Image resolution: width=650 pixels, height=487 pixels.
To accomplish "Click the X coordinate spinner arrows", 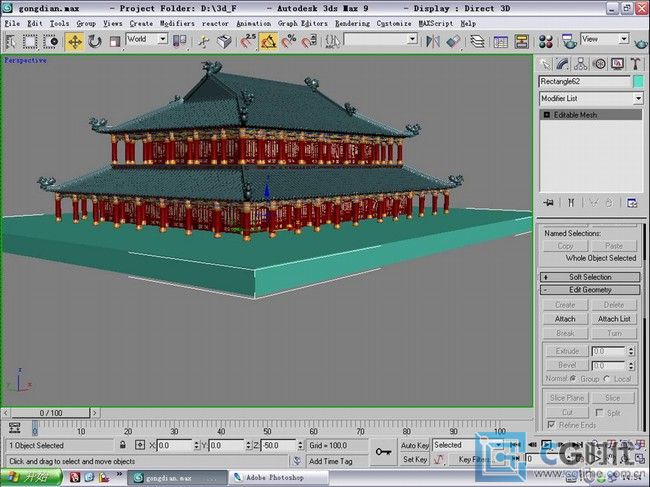I will (196, 446).
